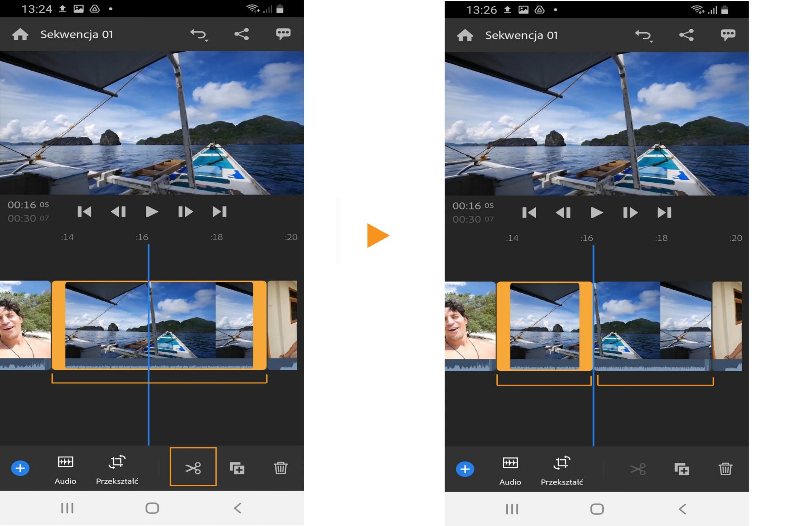Delete clip with trash icon on right

point(725,469)
